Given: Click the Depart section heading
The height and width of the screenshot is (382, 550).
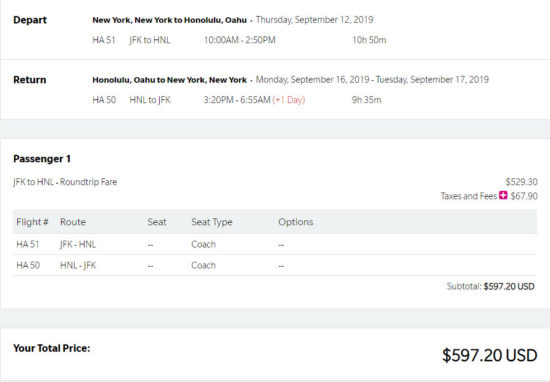Looking at the screenshot, I should pyautogui.click(x=30, y=20).
